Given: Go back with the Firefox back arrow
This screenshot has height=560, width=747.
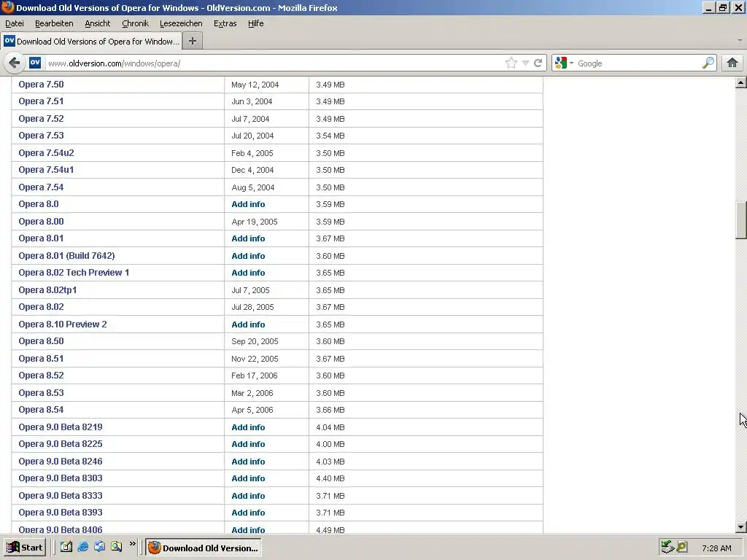Looking at the screenshot, I should pyautogui.click(x=15, y=63).
